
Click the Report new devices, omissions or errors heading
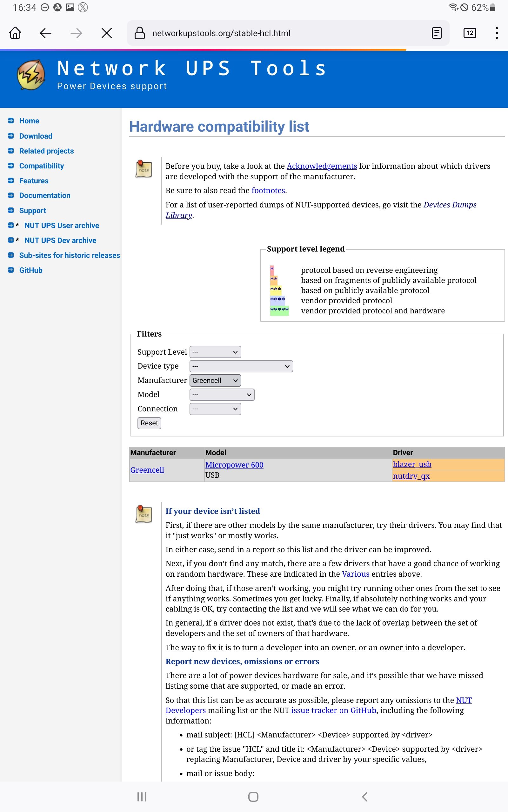(x=242, y=661)
